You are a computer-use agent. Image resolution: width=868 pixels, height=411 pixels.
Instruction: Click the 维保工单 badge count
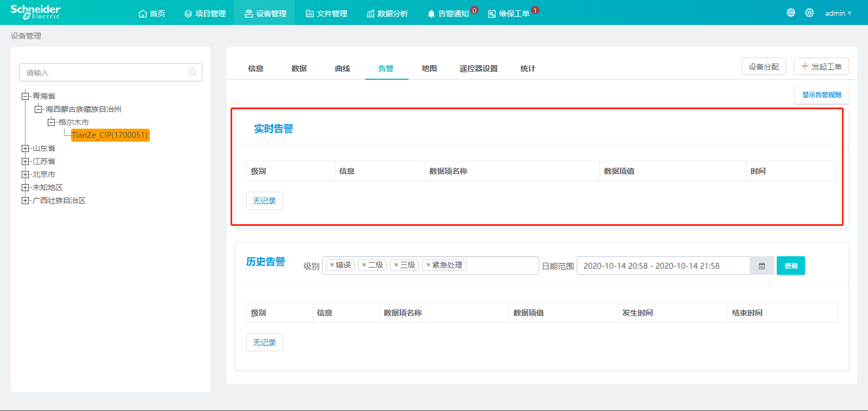(x=535, y=10)
